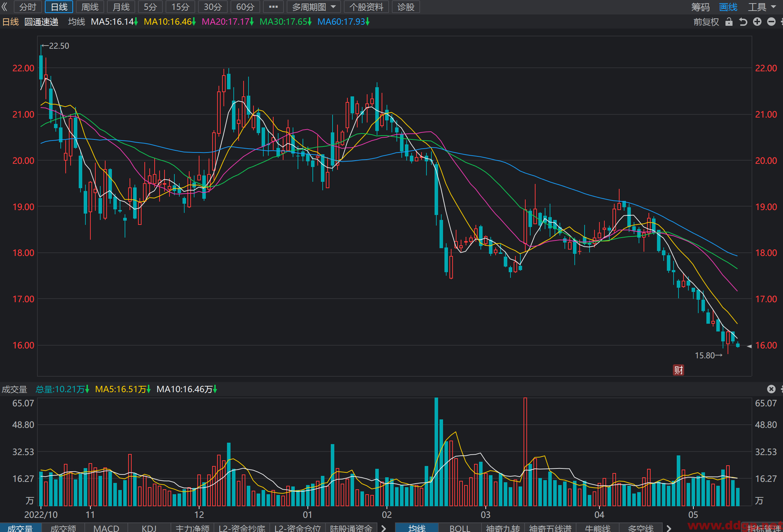The height and width of the screenshot is (532, 783).
Task: Switch to the 周线 weekly chart tab
Action: (90, 7)
